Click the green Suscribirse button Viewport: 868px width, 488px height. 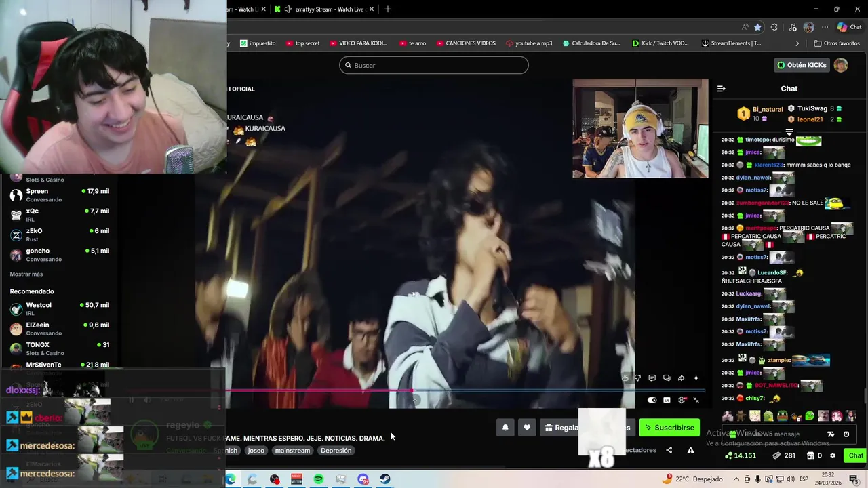[669, 428]
